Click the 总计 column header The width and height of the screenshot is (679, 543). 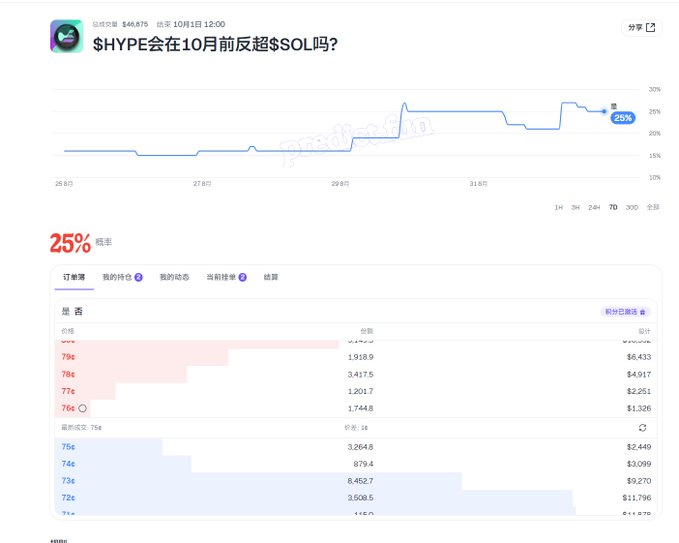644,331
